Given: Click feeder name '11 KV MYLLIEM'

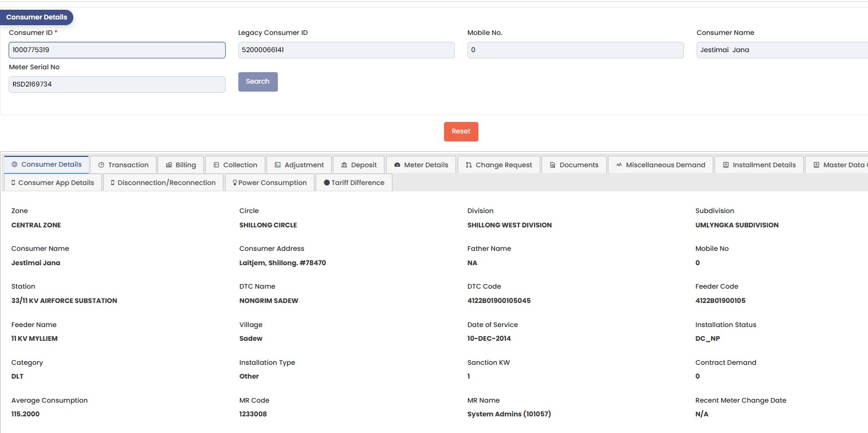Looking at the screenshot, I should [34, 338].
